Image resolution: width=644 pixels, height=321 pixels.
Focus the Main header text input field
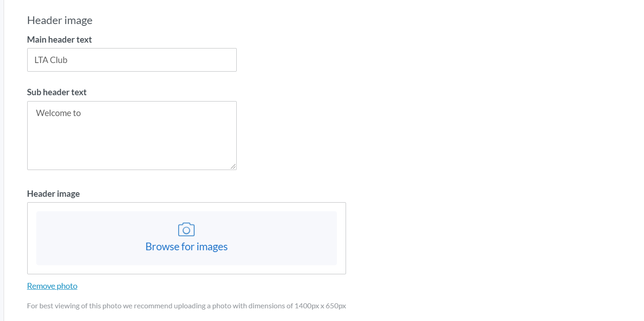tap(132, 60)
